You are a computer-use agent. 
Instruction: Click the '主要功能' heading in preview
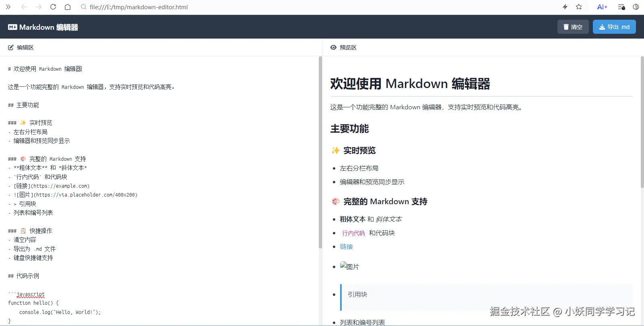349,129
